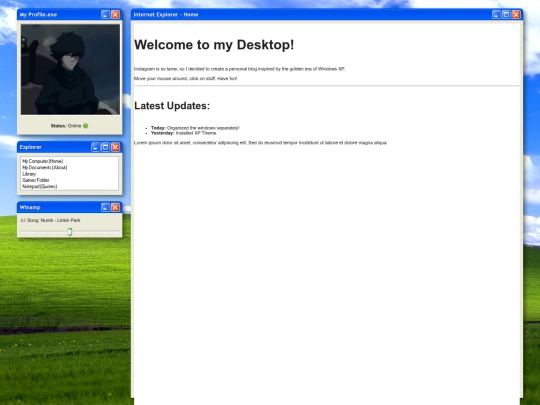
Task: Click the Lorem ipsum paragraph
Action: [x=261, y=143]
